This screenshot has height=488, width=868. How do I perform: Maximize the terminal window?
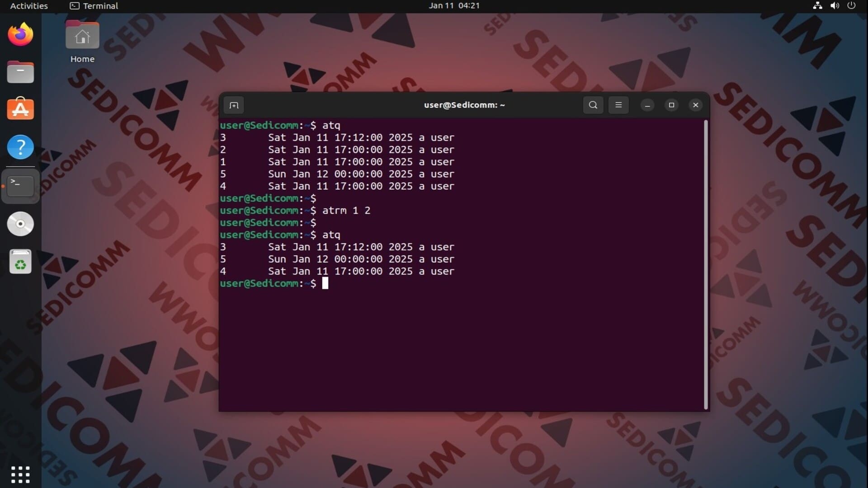point(671,105)
